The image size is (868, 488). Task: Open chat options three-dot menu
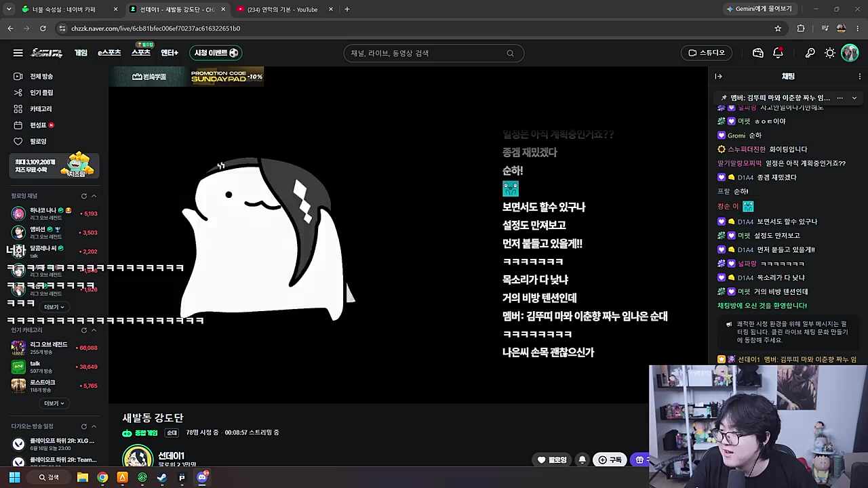tap(860, 77)
